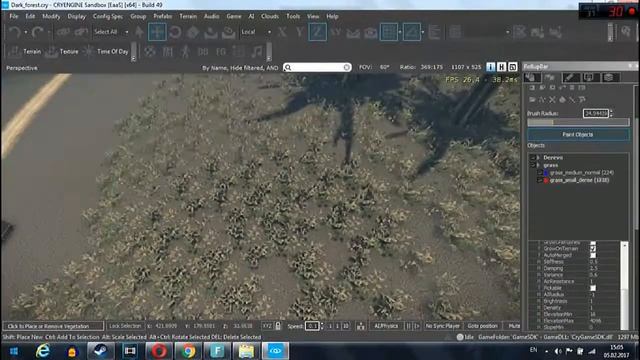The height and width of the screenshot is (360, 640).
Task: Click the Paint Objects button
Action: point(578,134)
